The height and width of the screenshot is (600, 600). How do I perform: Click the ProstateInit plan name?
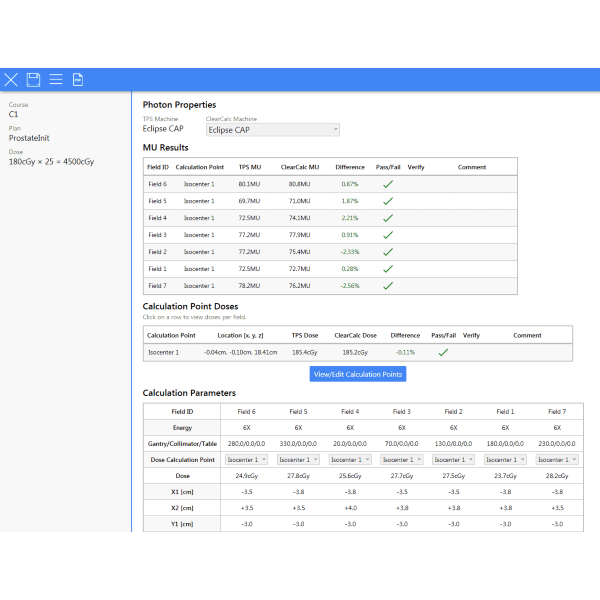point(29,138)
